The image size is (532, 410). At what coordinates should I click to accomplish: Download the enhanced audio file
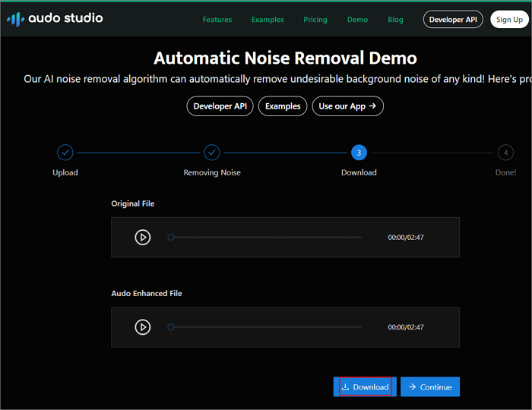365,386
